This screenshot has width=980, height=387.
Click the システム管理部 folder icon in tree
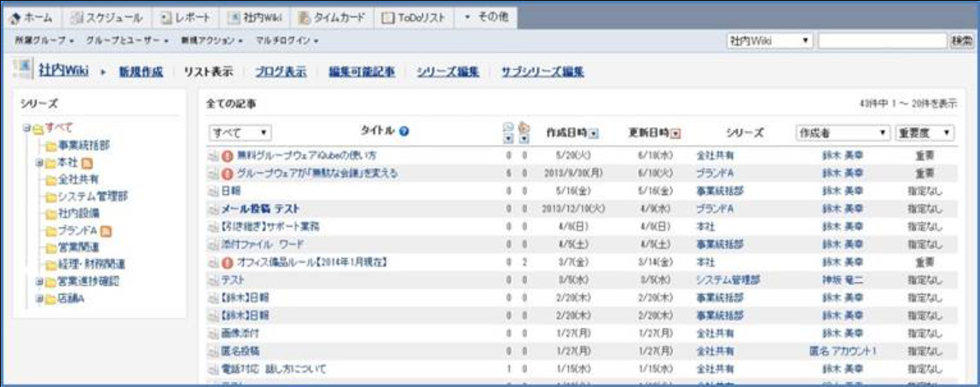click(x=50, y=198)
